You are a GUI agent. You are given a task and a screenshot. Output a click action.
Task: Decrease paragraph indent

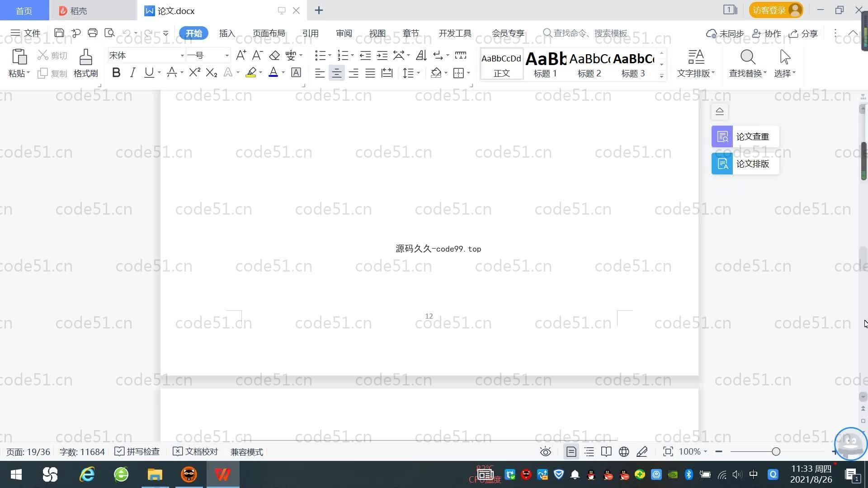click(365, 55)
